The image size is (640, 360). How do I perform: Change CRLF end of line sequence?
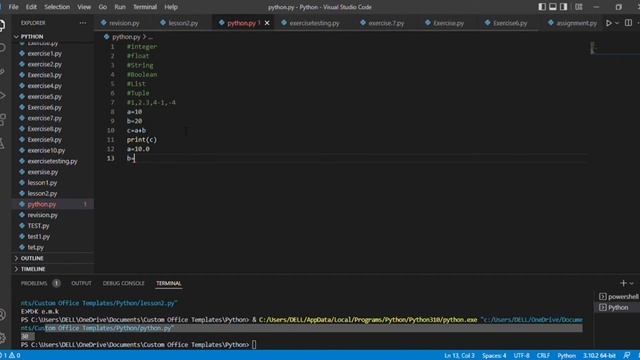coord(543,356)
